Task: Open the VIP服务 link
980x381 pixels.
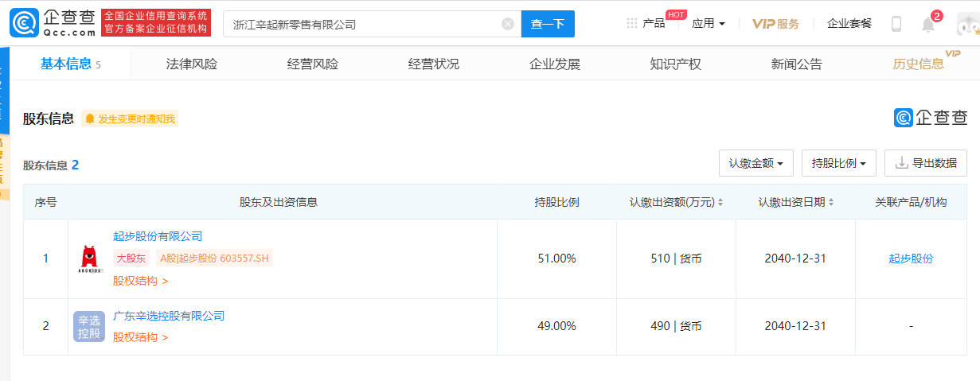Action: tap(775, 24)
